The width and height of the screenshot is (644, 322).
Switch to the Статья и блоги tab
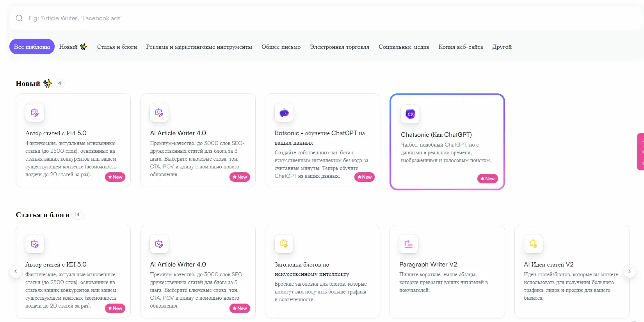117,47
